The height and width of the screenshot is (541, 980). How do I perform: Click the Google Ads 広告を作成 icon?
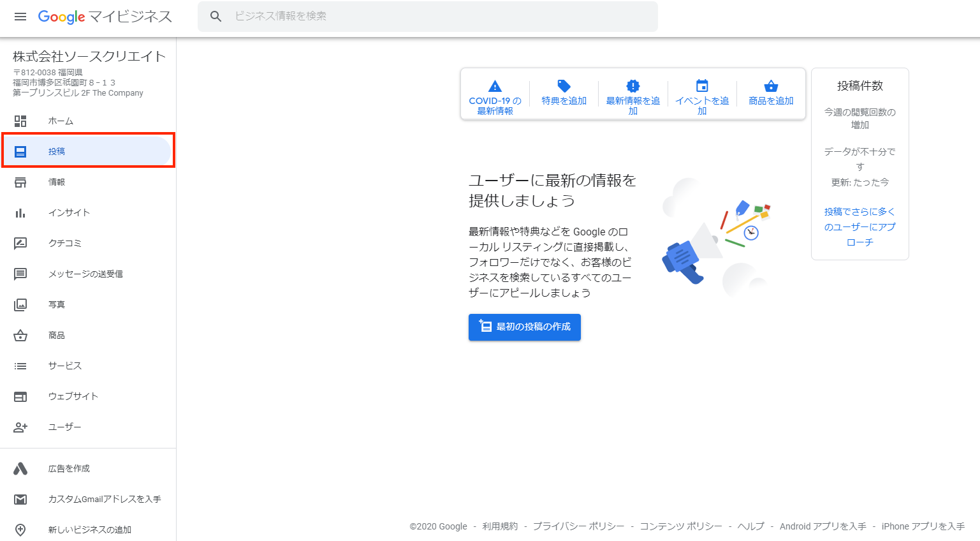tap(20, 469)
